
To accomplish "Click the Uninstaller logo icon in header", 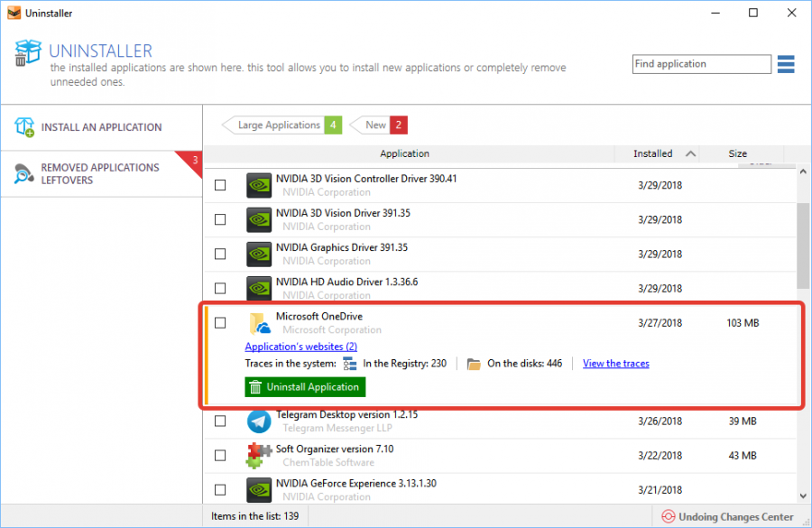I will point(27,53).
